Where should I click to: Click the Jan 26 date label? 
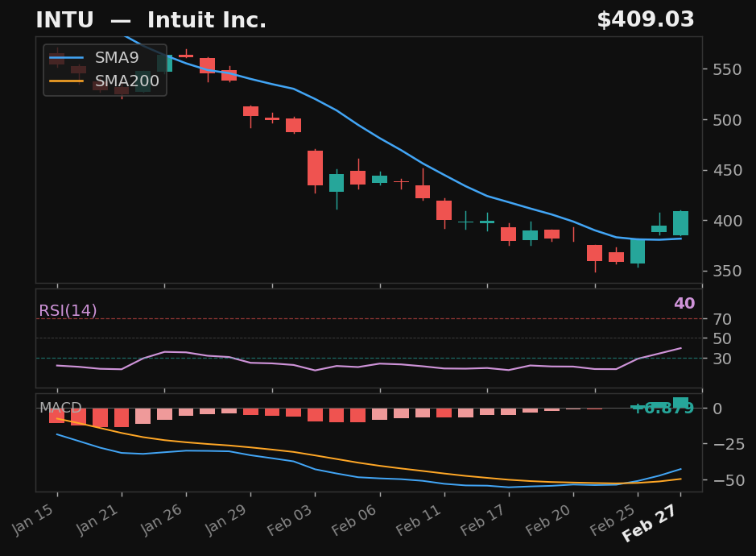[x=162, y=519]
